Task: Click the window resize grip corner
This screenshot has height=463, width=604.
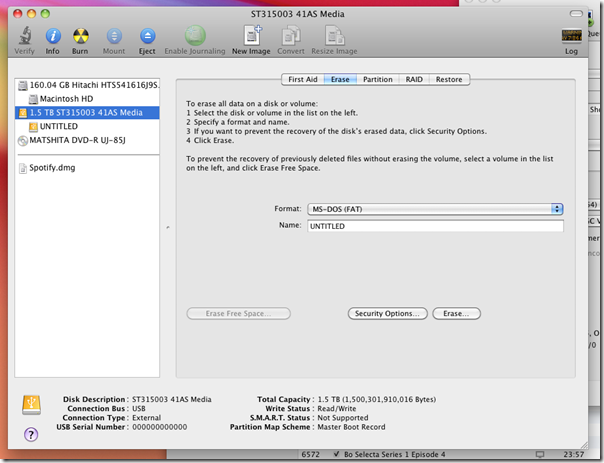Action: [584, 445]
